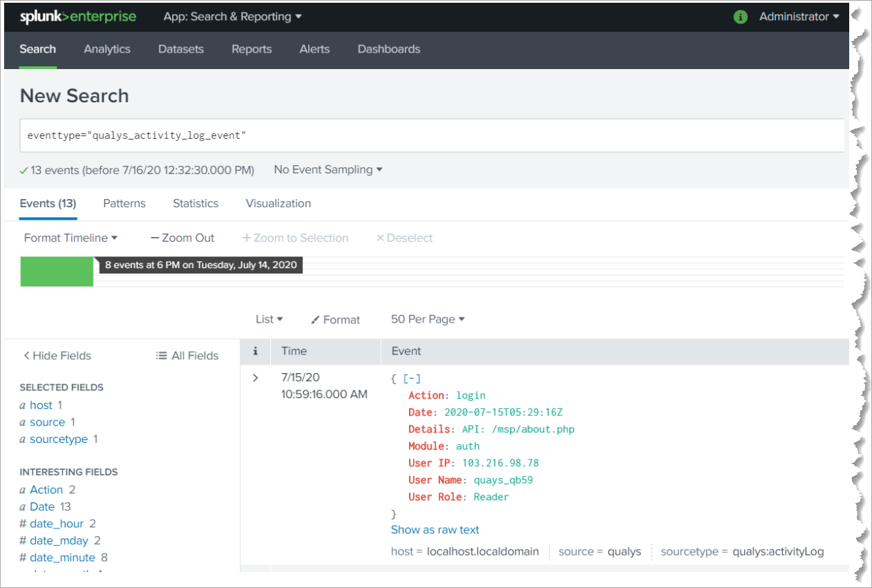Click the 'i' info column header
This screenshot has width=872, height=588.
255,351
